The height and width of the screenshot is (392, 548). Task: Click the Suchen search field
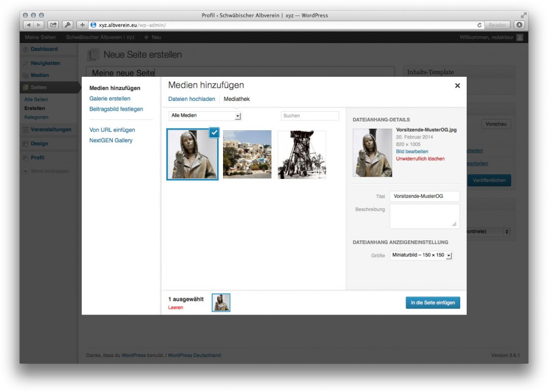tap(310, 116)
